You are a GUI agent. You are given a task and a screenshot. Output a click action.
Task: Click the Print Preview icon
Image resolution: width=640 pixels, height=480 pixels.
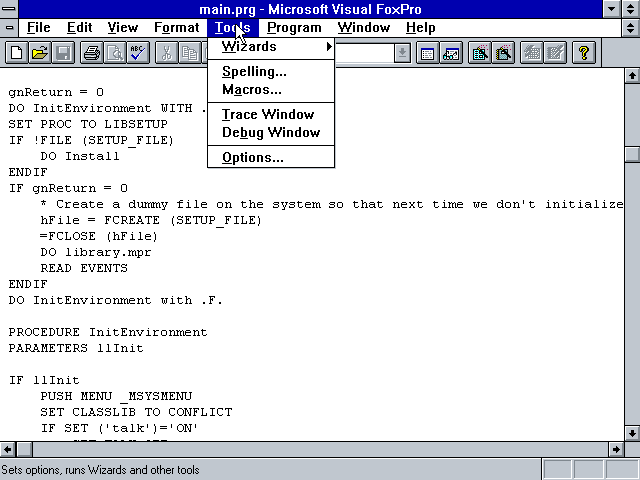[x=115, y=53]
